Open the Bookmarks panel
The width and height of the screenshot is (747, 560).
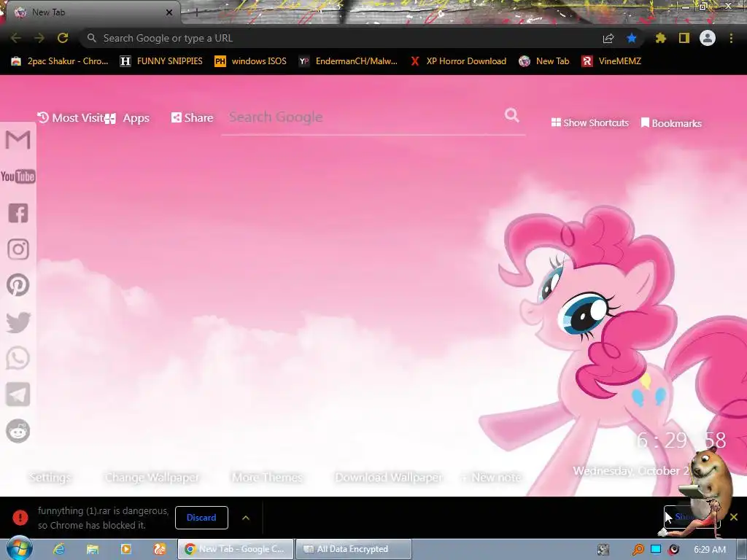click(671, 123)
